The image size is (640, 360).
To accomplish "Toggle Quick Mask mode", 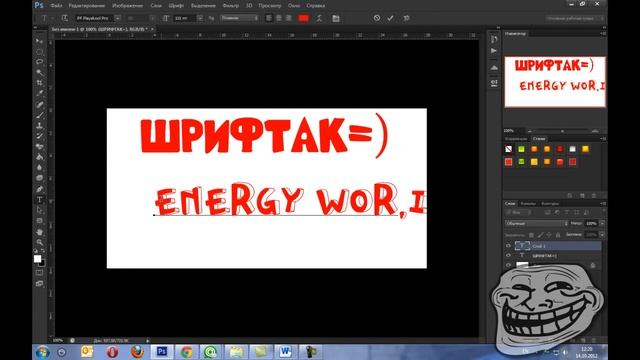I will (x=39, y=272).
